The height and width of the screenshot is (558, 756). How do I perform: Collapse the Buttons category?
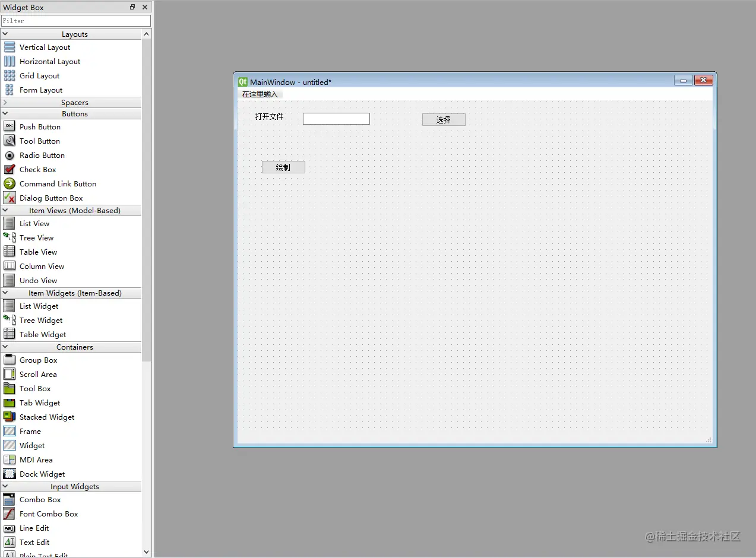[5, 114]
